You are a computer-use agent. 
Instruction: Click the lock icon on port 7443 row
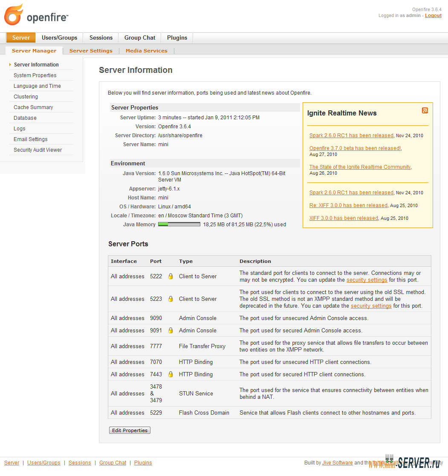pos(171,374)
